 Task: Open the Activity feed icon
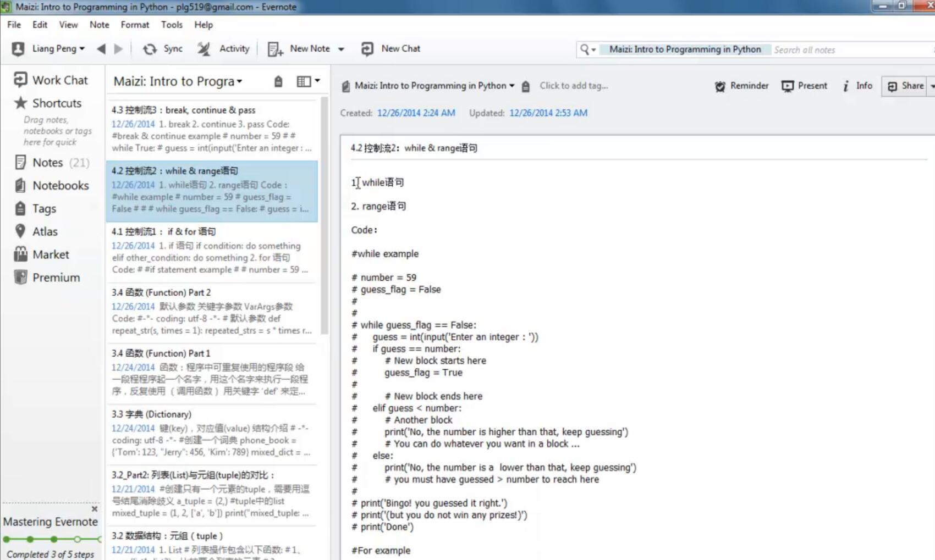coord(204,49)
